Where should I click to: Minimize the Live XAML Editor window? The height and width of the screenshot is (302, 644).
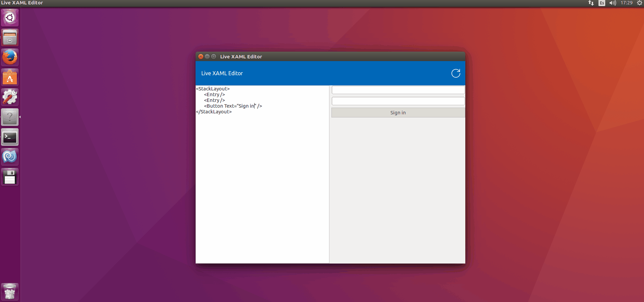pyautogui.click(x=207, y=56)
